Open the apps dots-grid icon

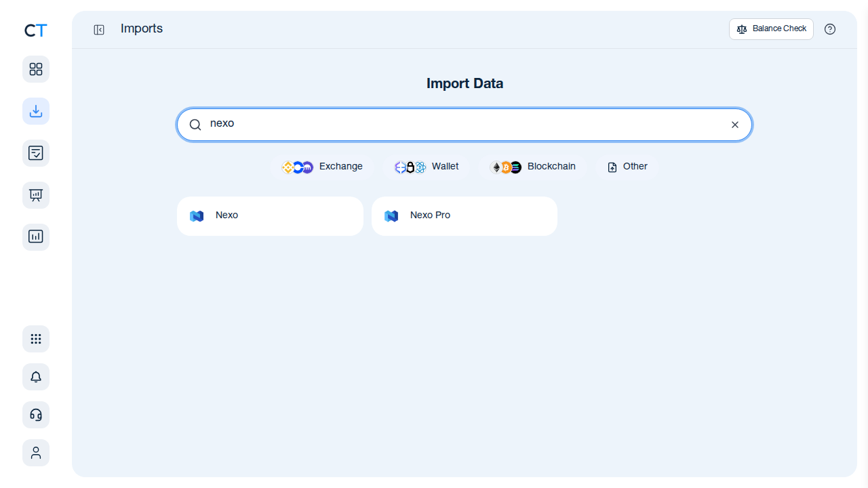(x=36, y=339)
